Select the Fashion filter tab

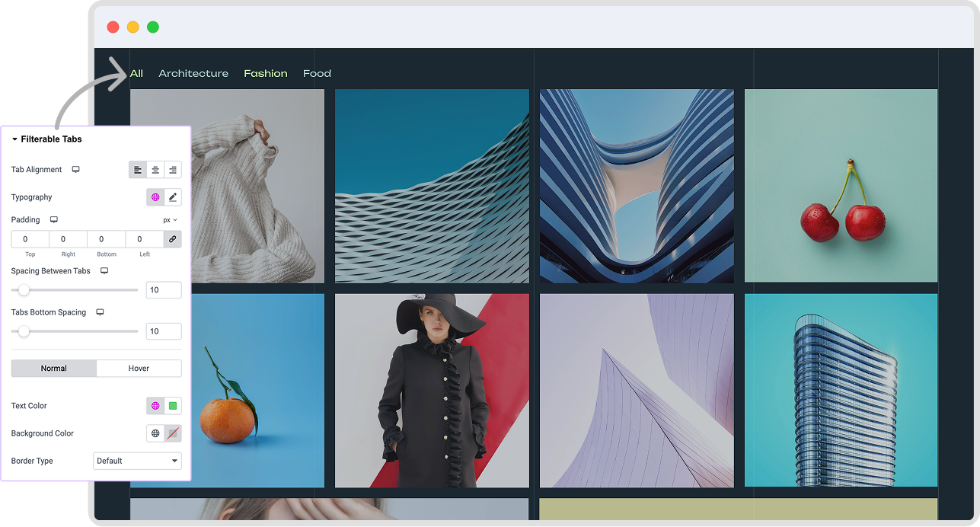[x=266, y=74]
